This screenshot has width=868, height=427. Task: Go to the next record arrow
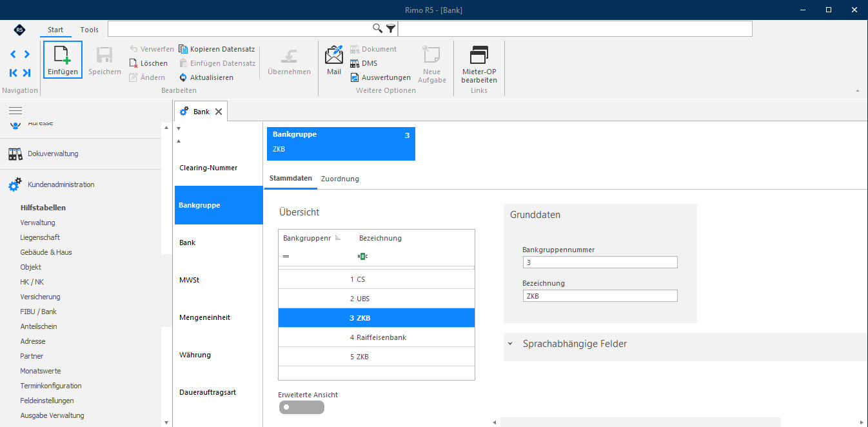click(26, 54)
